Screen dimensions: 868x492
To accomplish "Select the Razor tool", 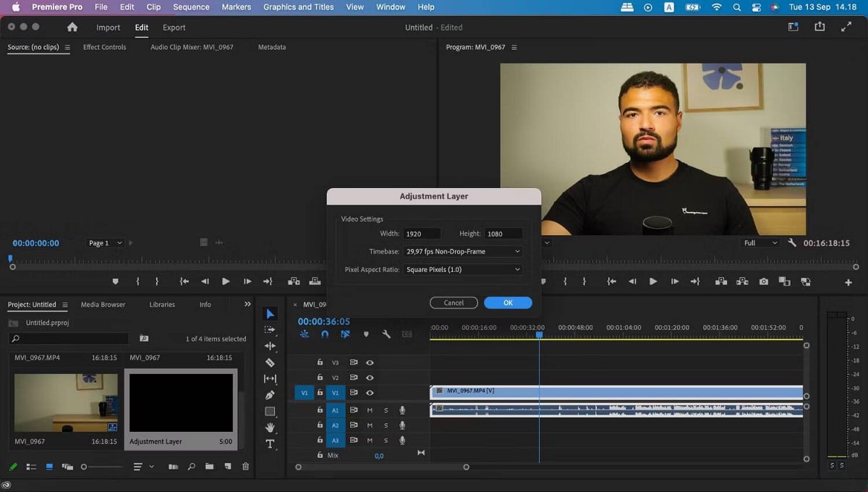I will pyautogui.click(x=268, y=362).
